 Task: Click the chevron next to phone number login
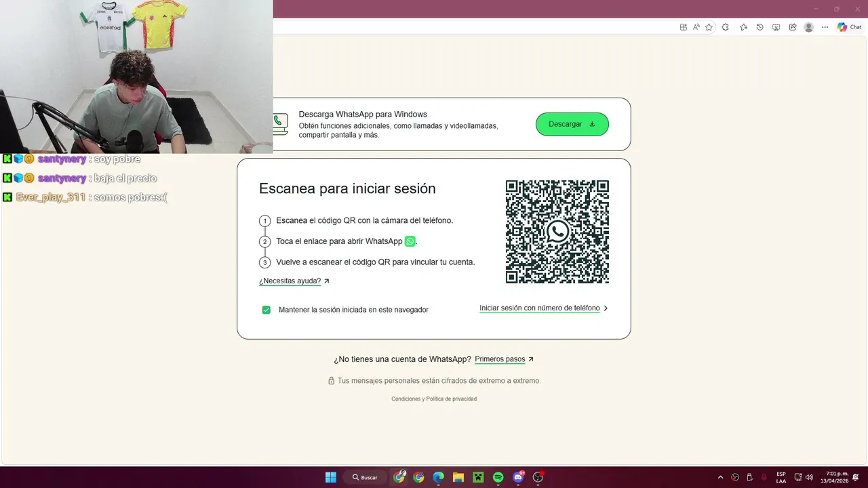click(x=606, y=308)
